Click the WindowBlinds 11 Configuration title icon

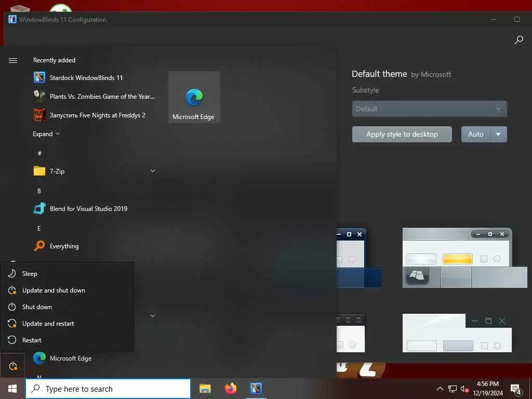[12, 19]
